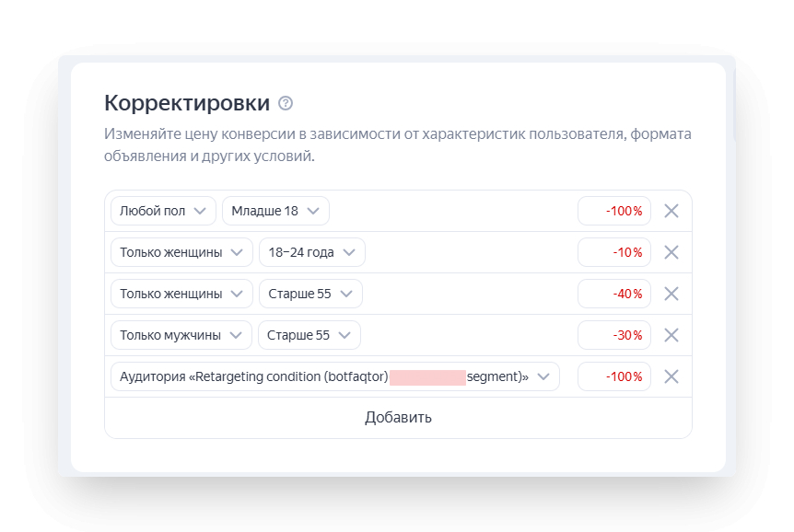Viewport: 794px width, 532px height.
Task: Open age dropdown in the -40% row
Action: [x=310, y=294]
